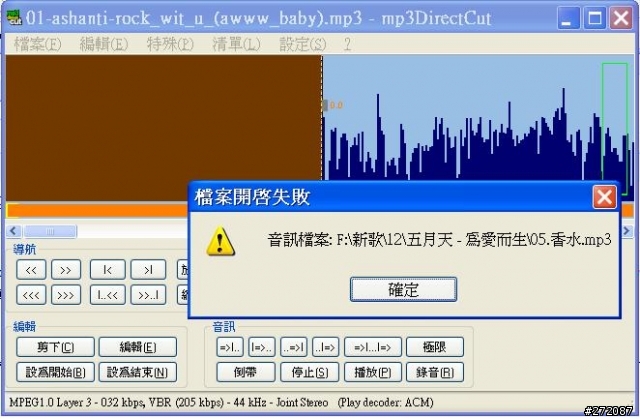This screenshot has height=419, width=640.
Task: Click the <<< fast rewind button
Action: pyautogui.click(x=31, y=295)
